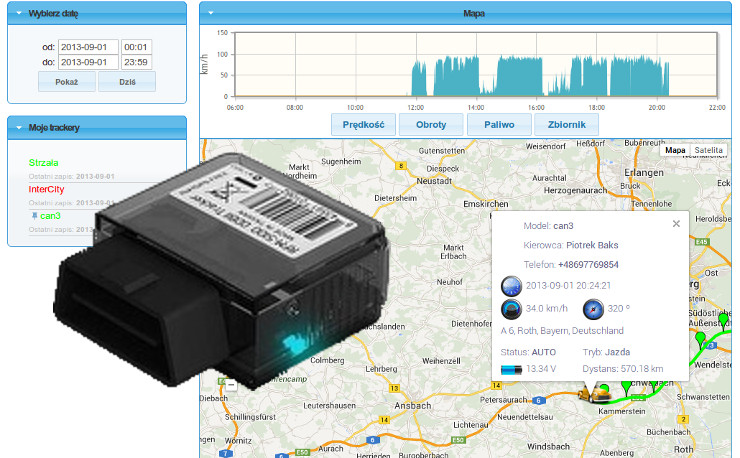This screenshot has width=740, height=458.
Task: Focus the do time field 23:59
Action: coord(136,62)
